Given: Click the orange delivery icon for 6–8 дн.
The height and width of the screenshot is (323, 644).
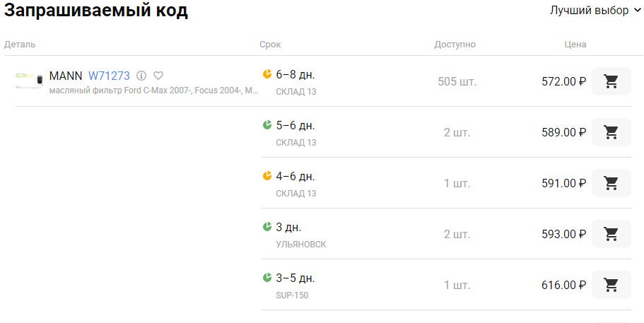Looking at the screenshot, I should 267,74.
